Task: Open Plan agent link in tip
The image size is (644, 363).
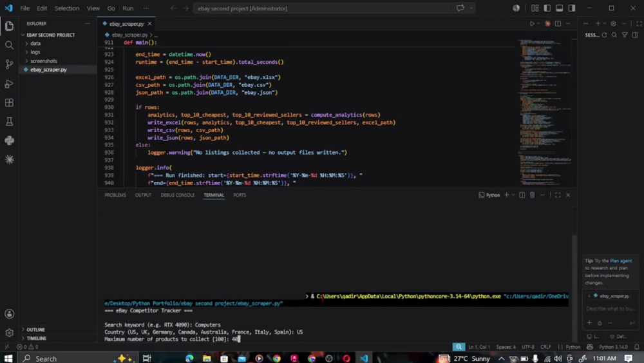Action: pos(621,261)
